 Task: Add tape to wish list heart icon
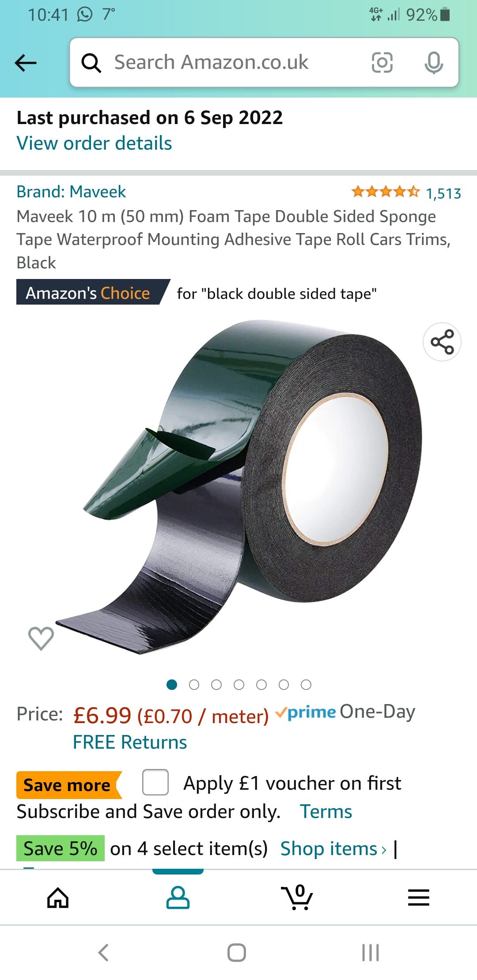pyautogui.click(x=41, y=638)
